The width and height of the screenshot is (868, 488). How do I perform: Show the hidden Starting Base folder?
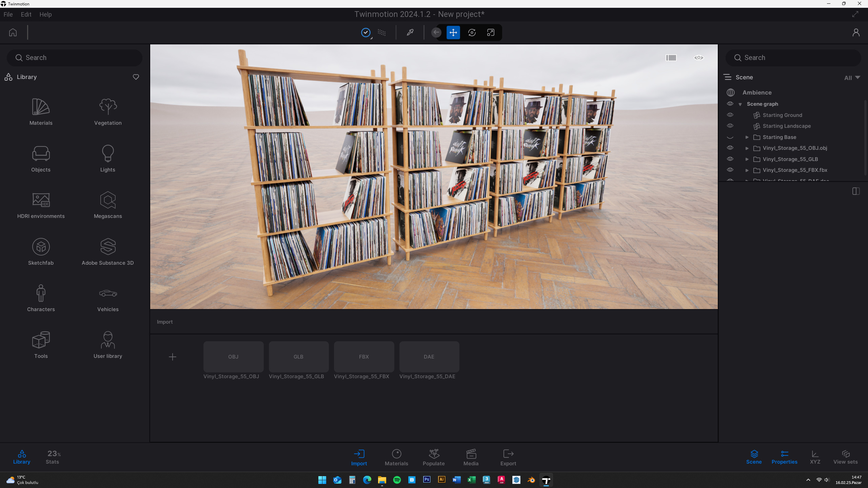point(730,137)
